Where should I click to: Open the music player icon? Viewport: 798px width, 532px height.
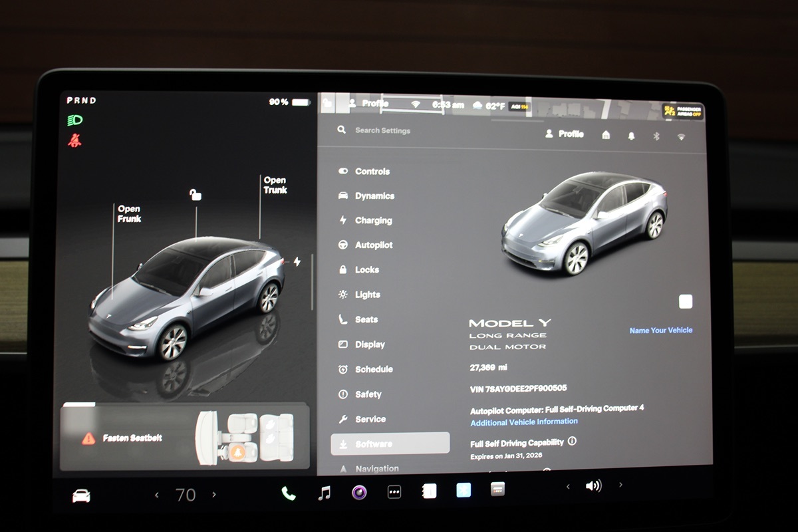tap(324, 493)
